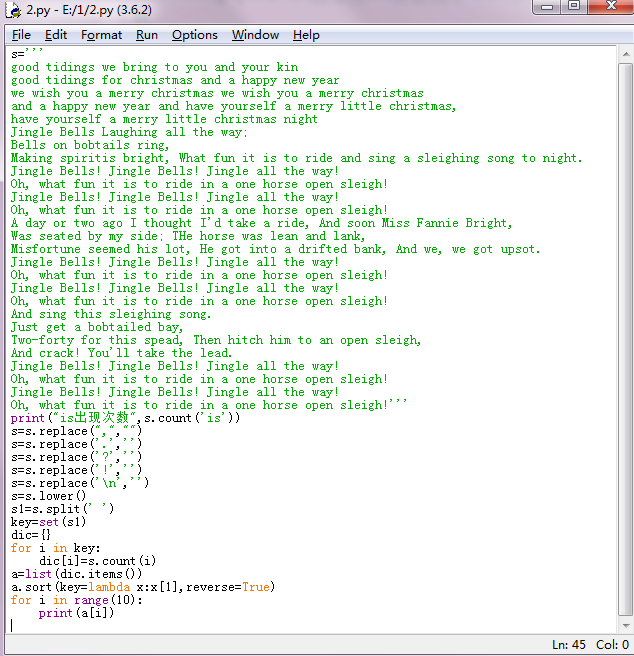This screenshot has width=634, height=656.
Task: Close the 2.py editor window
Action: [611, 6]
